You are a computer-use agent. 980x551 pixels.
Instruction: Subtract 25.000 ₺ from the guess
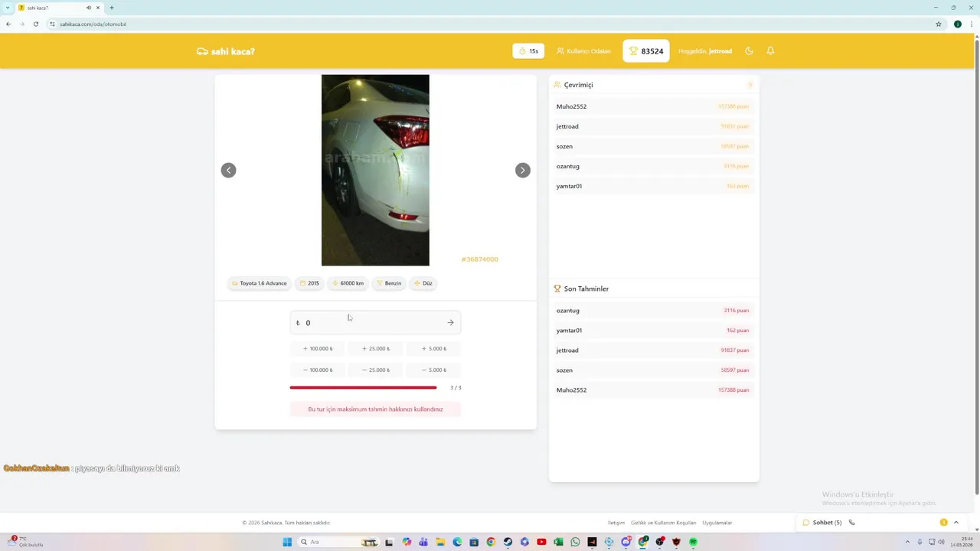click(x=375, y=370)
